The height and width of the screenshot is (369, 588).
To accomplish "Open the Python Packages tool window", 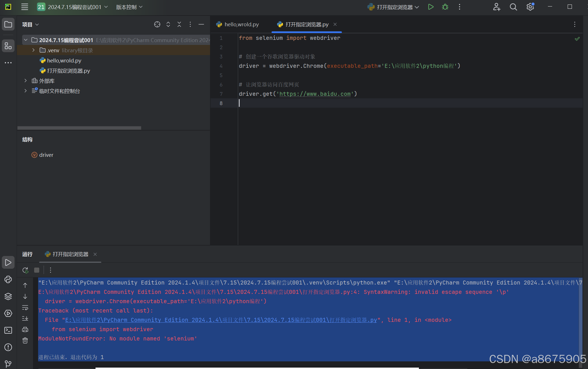I will [8, 296].
